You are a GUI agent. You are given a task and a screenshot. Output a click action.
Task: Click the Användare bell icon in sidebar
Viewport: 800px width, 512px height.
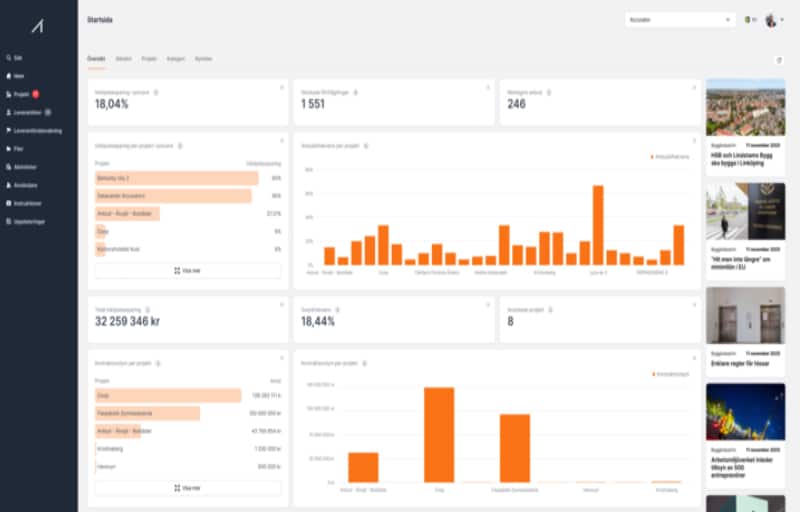[8, 185]
